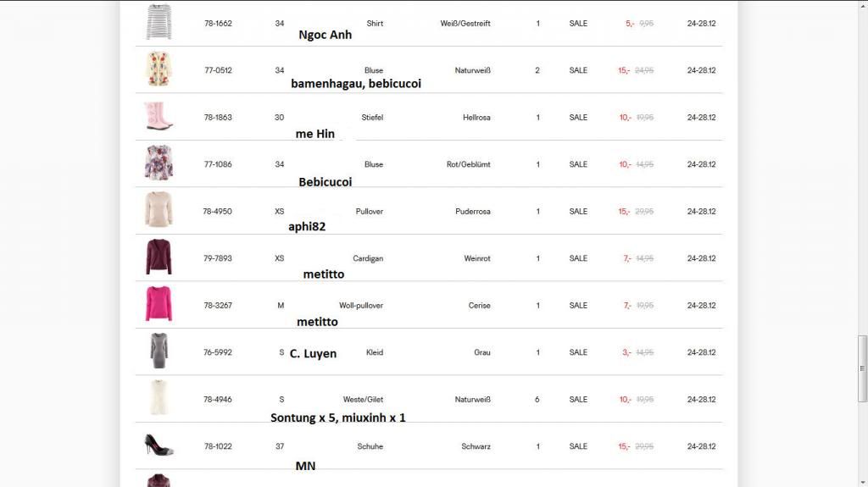Open article number 77-0512
Image resolution: width=868 pixels, height=487 pixels.
pyautogui.click(x=218, y=71)
